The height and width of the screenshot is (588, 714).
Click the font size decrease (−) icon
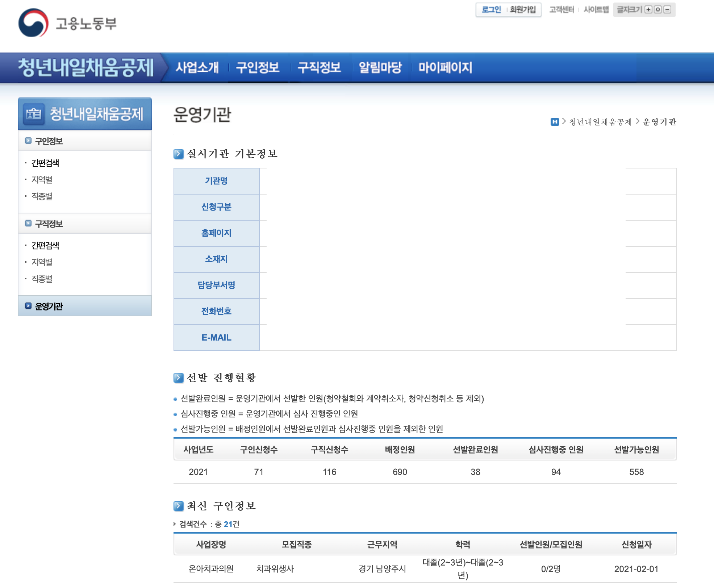(x=667, y=10)
